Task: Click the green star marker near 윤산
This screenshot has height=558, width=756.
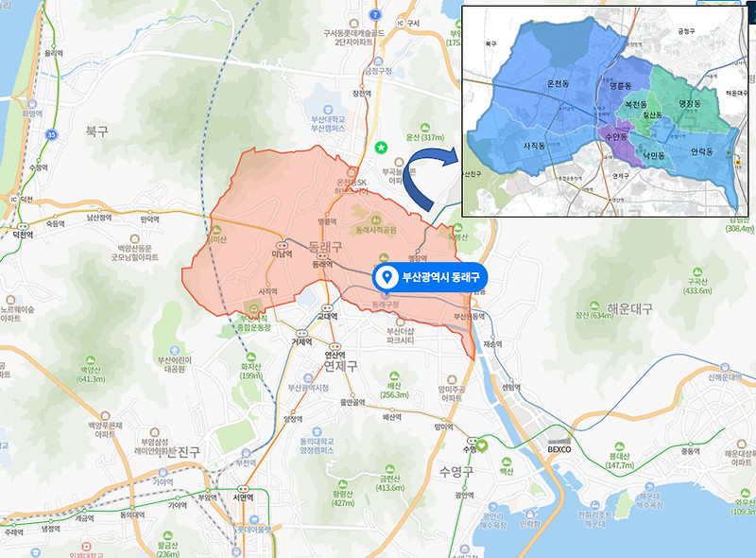Action: (x=381, y=148)
